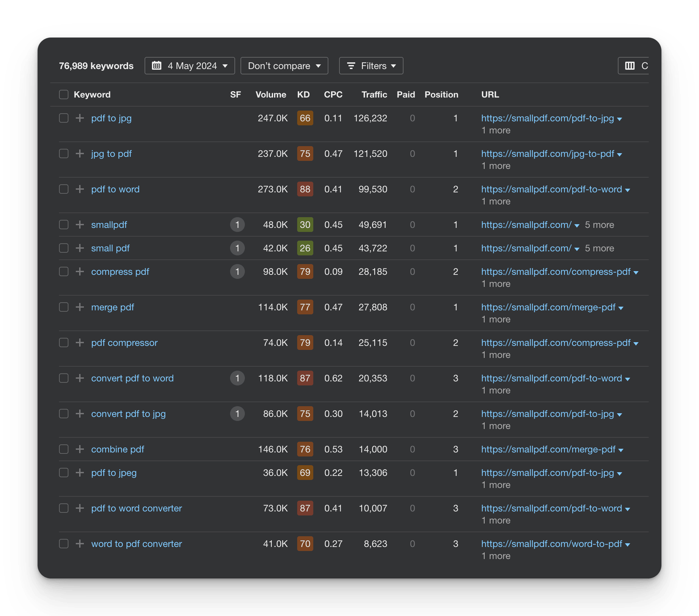Click the green KD badge 30
This screenshot has height=616, width=699.
click(305, 225)
